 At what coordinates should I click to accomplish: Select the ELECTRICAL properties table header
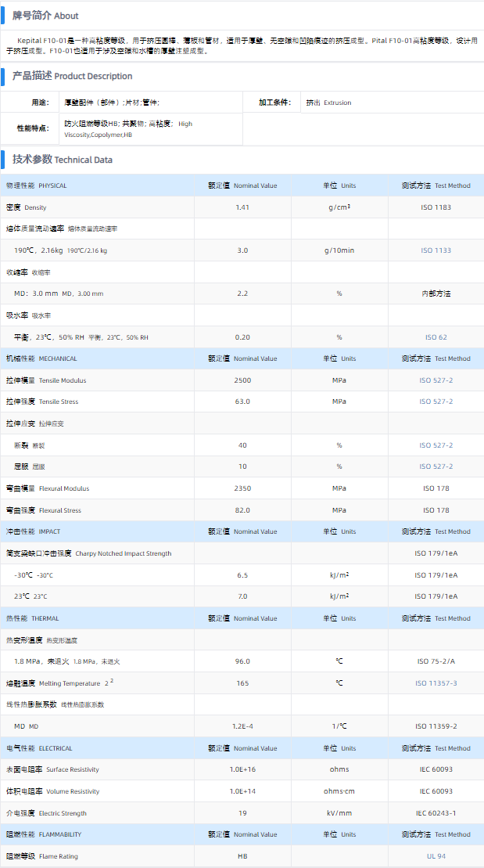39,748
